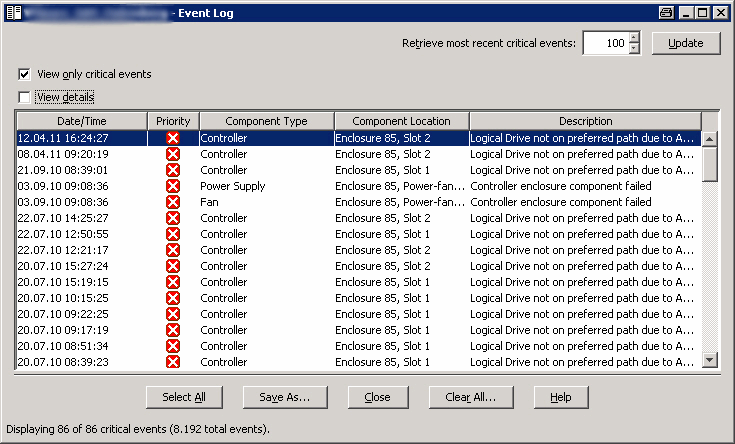Image resolution: width=735 pixels, height=444 pixels.
Task: Sort by the Date/Time column header
Action: (82, 121)
